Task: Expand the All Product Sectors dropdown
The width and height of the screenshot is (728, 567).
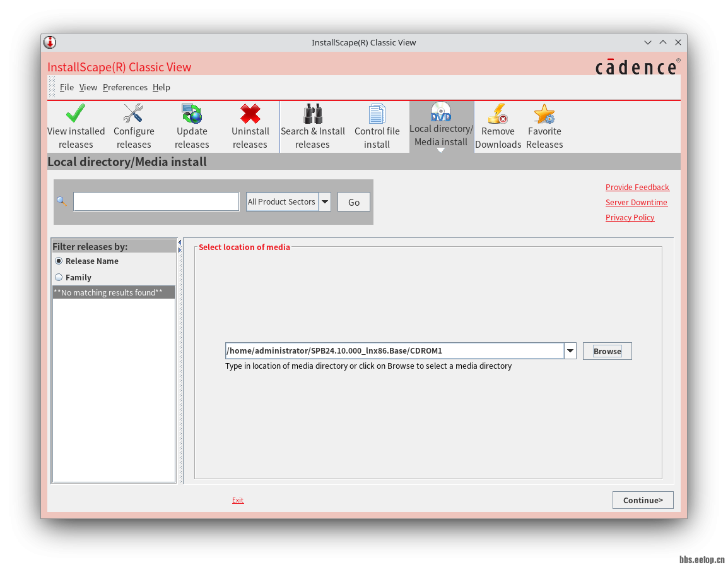Action: [325, 202]
